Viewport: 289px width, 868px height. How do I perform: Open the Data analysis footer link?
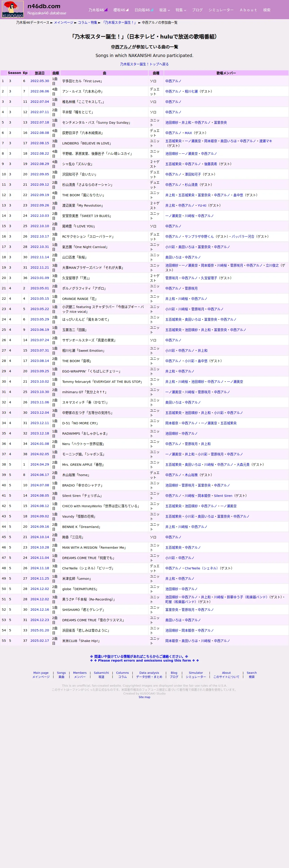click(x=149, y=675)
